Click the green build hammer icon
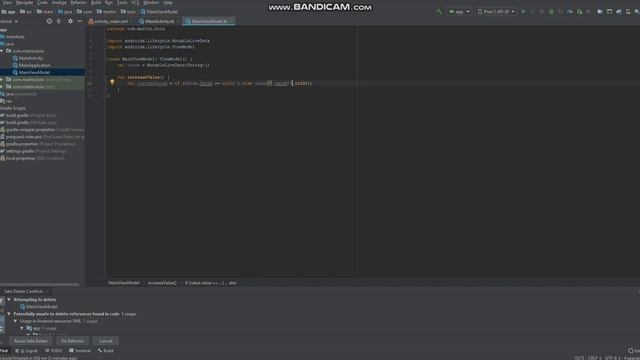The height and width of the screenshot is (360, 640). (x=439, y=12)
